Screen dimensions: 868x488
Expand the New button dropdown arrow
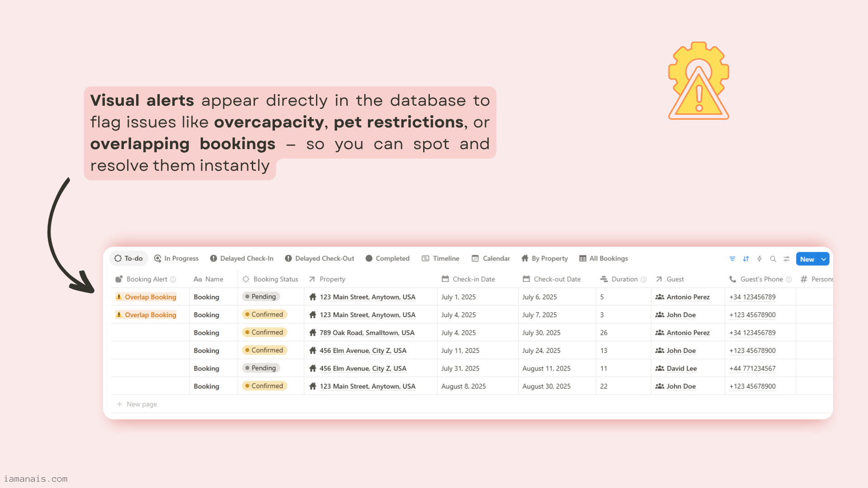point(824,259)
